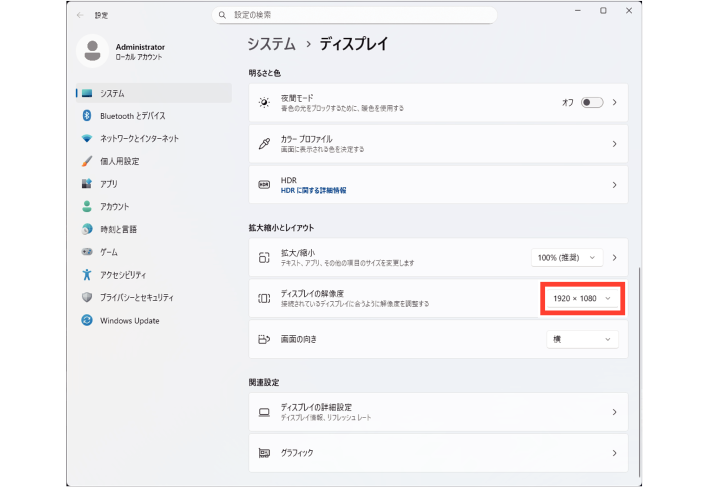Click the search magnifier icon
The image size is (708, 487).
point(223,15)
